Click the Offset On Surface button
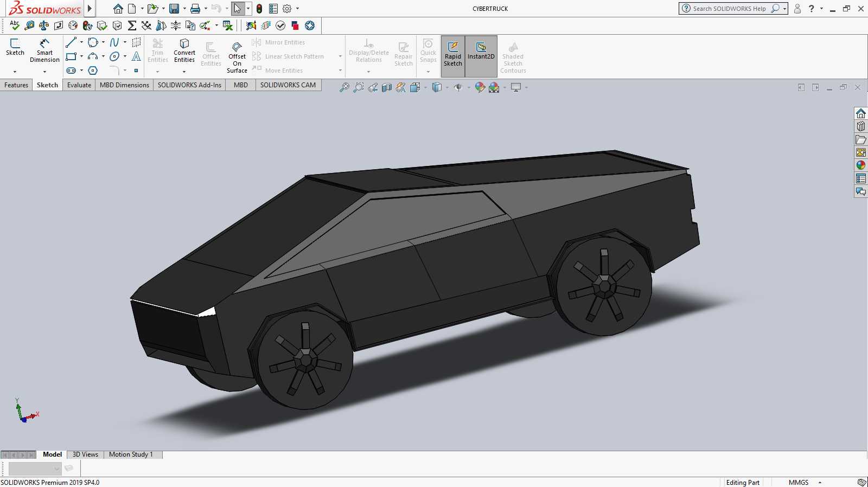This screenshot has width=868, height=487. [237, 57]
